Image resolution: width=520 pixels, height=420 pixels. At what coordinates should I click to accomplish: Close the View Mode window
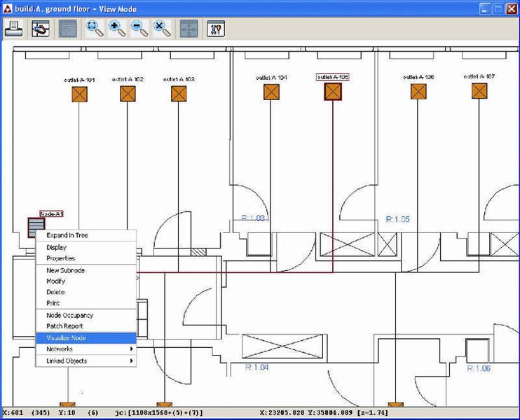(x=511, y=9)
